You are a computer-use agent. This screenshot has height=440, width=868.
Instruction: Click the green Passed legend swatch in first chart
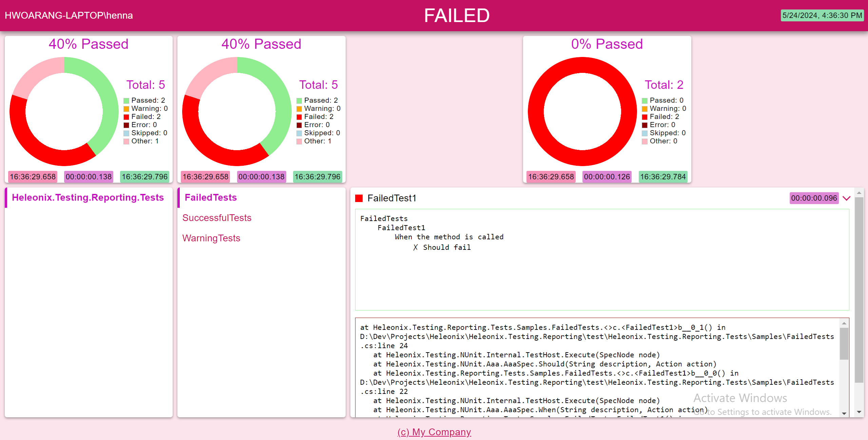(127, 101)
